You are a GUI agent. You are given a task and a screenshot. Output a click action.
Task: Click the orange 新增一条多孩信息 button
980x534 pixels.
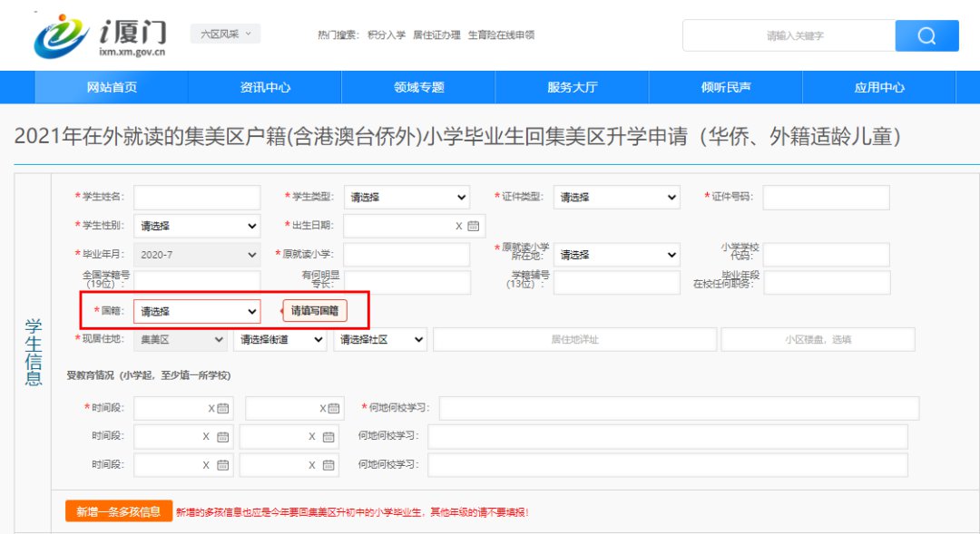click(119, 511)
